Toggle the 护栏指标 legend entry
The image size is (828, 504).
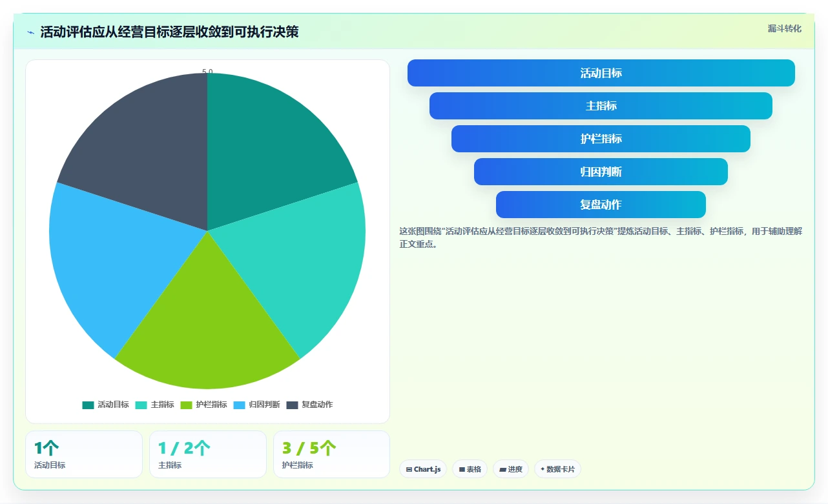[203, 405]
